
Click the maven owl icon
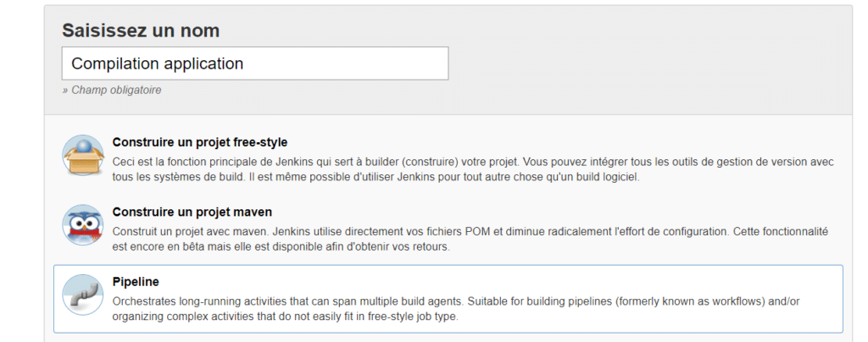(x=83, y=225)
